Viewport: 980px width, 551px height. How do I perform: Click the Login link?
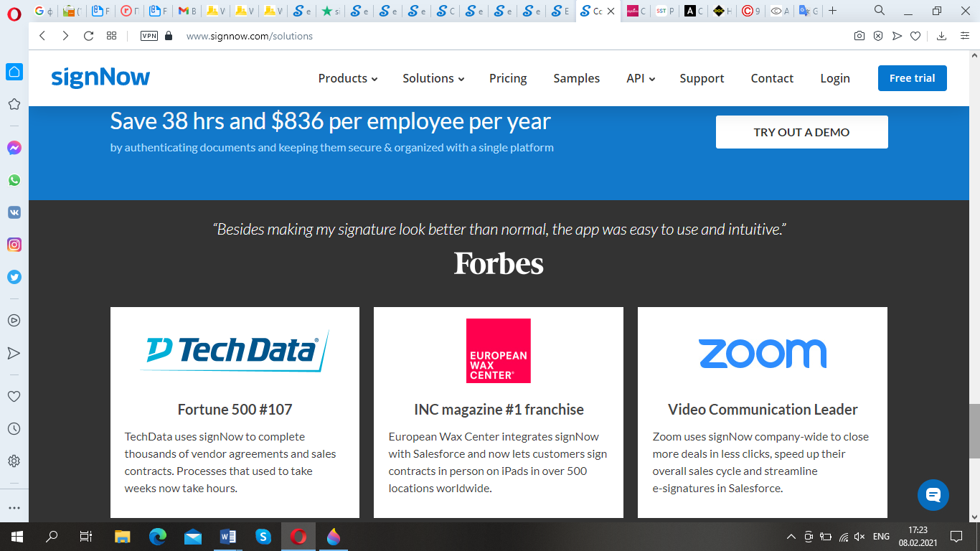pyautogui.click(x=835, y=78)
